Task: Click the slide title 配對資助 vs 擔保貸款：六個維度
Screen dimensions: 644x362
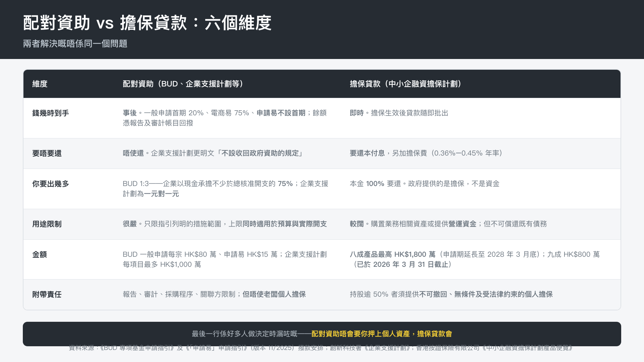Action: click(147, 23)
